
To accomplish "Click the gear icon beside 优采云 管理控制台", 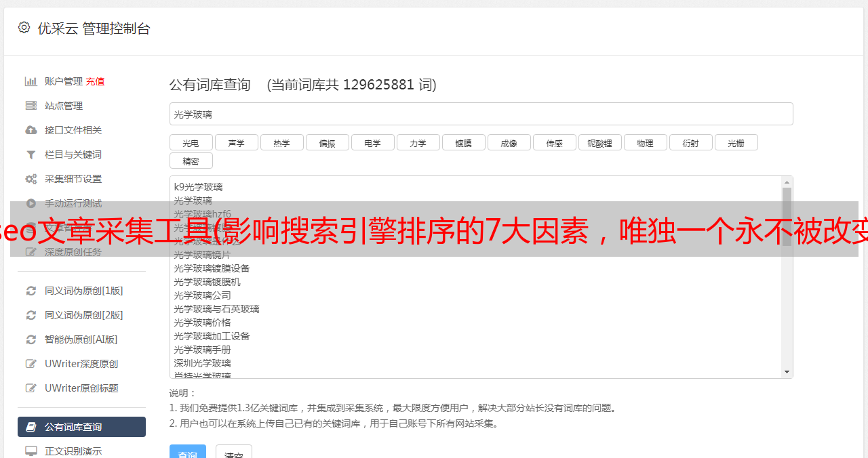I will tap(24, 28).
